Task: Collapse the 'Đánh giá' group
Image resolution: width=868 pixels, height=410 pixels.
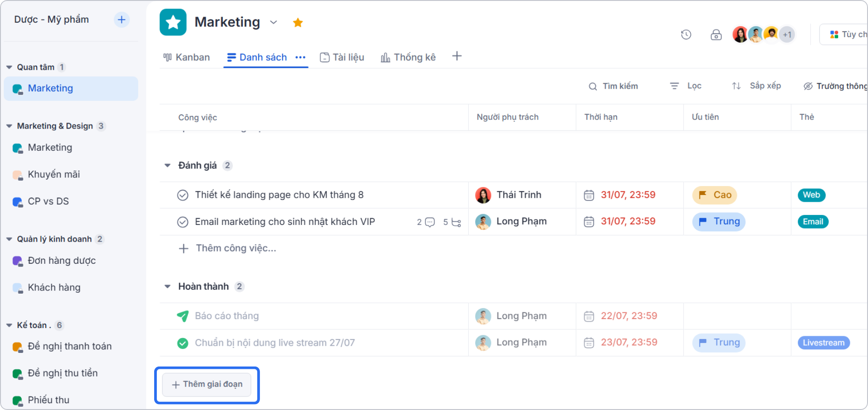Action: pos(168,165)
